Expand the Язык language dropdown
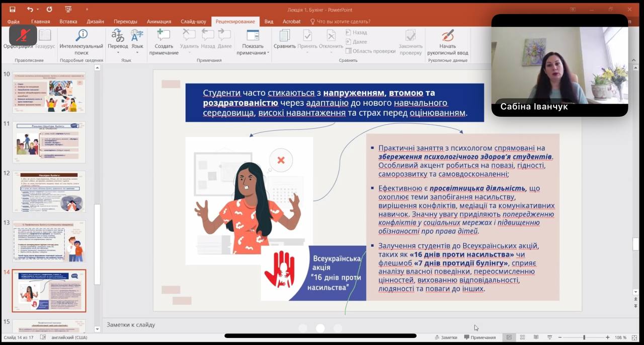Screen dimensions: 644x345 137,46
